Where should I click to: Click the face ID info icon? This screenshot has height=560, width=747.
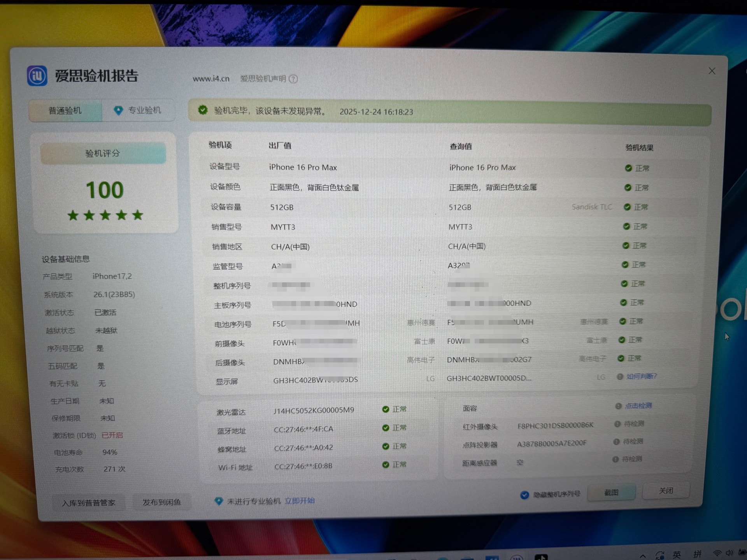point(618,406)
